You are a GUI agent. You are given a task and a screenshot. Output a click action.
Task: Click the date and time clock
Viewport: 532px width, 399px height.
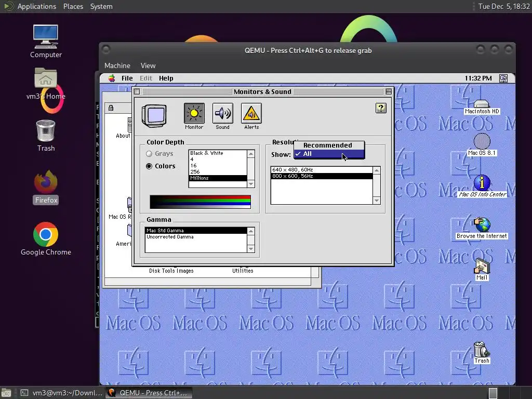[504, 6]
